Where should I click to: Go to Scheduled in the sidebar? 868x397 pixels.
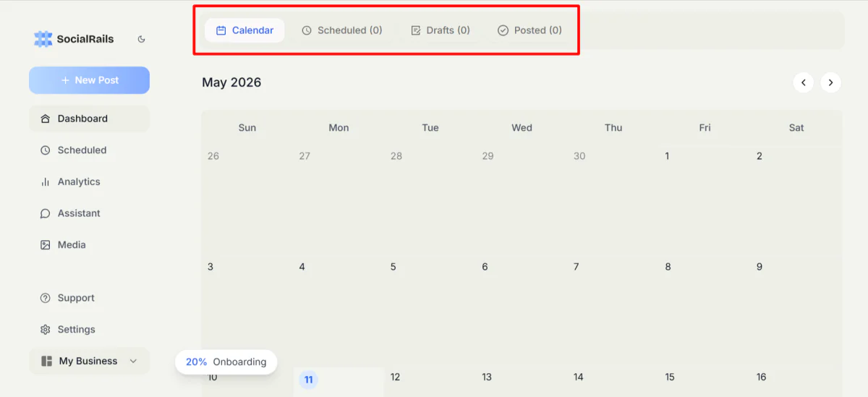89,150
